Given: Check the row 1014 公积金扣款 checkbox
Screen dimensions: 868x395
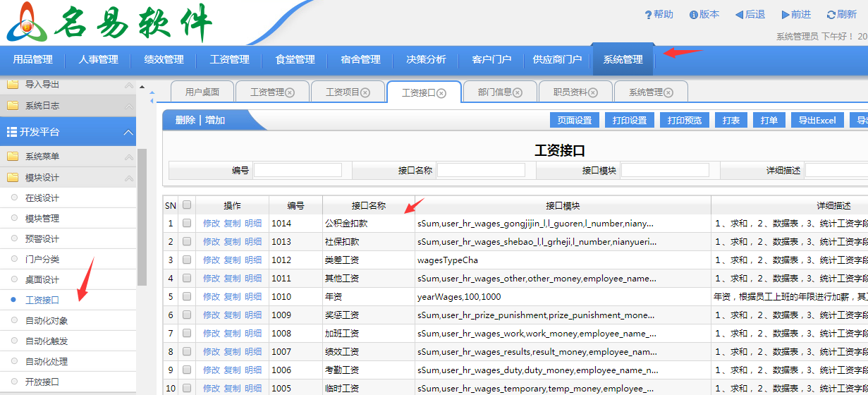Looking at the screenshot, I should click(x=187, y=223).
